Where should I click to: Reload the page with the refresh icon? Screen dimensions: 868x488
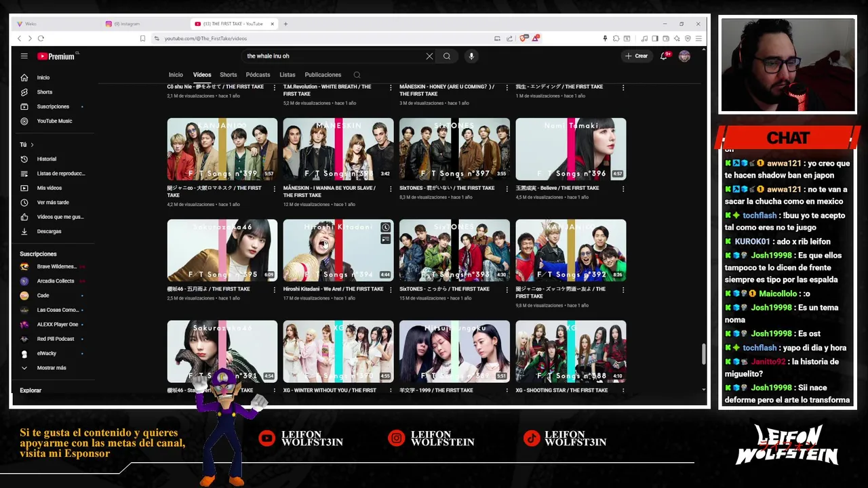tap(41, 39)
